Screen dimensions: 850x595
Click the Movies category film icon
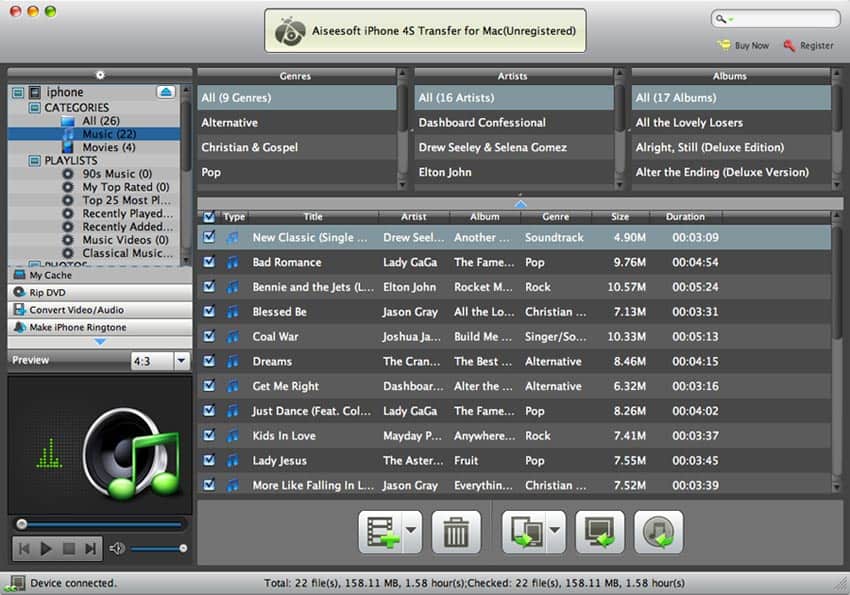[68, 147]
